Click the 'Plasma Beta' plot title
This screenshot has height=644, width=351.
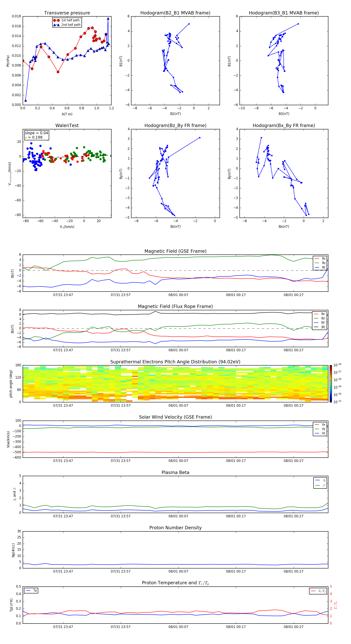point(175,472)
